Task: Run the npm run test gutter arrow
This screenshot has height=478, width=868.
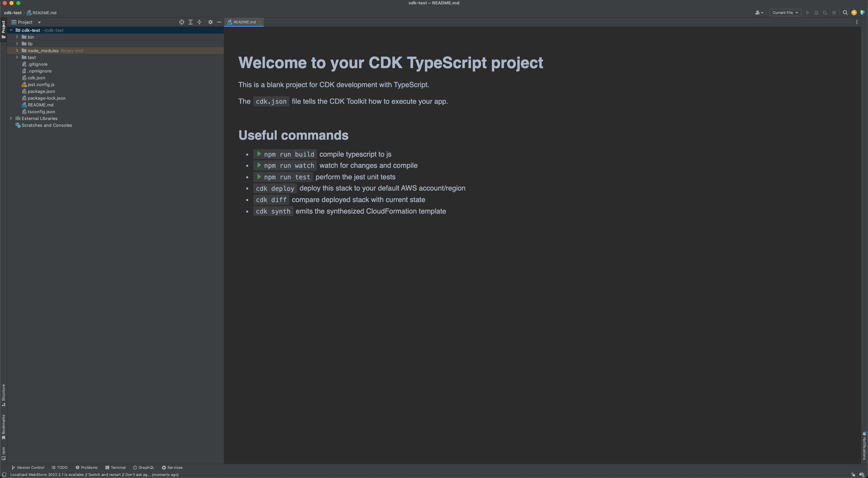Action: coord(259,177)
